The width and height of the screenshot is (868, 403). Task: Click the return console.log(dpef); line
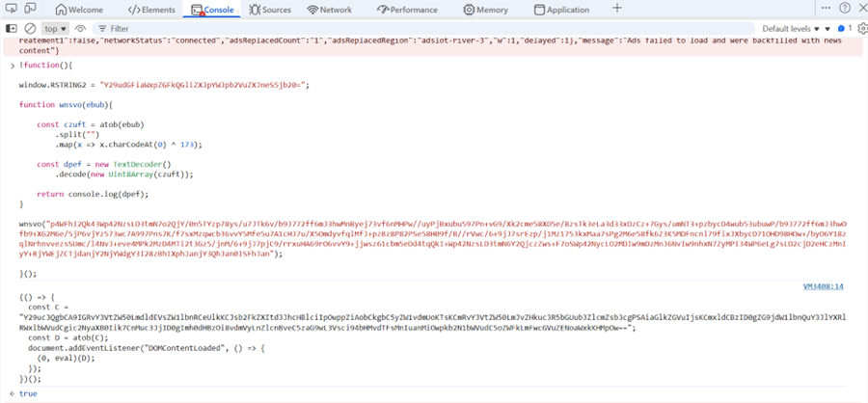click(x=93, y=195)
